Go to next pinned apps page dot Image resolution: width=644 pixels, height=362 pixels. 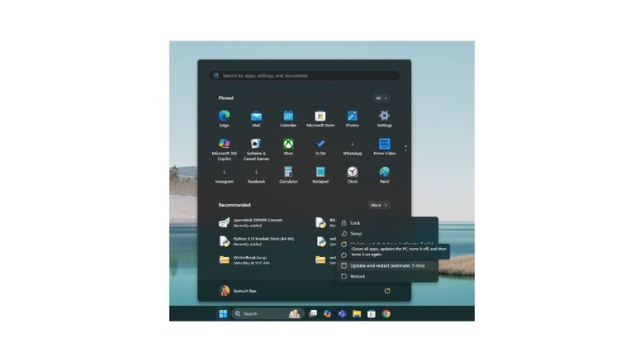coord(405,150)
